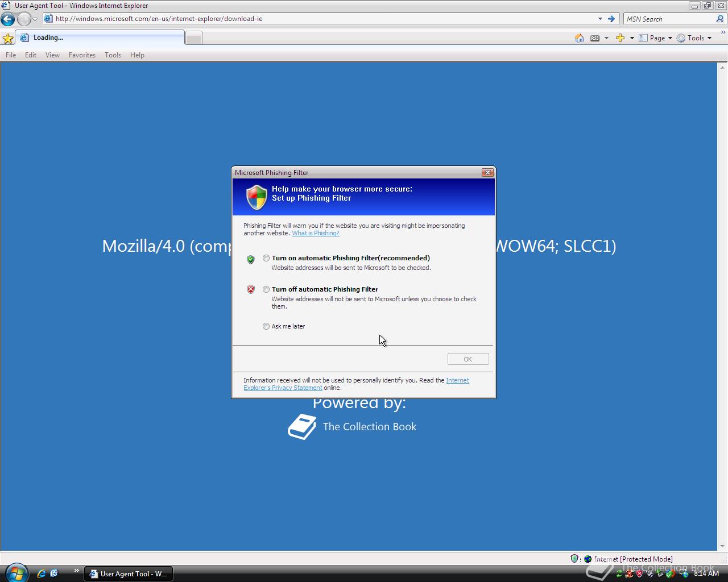Click green check shield tray icon
The image size is (728, 582).
coord(670,574)
